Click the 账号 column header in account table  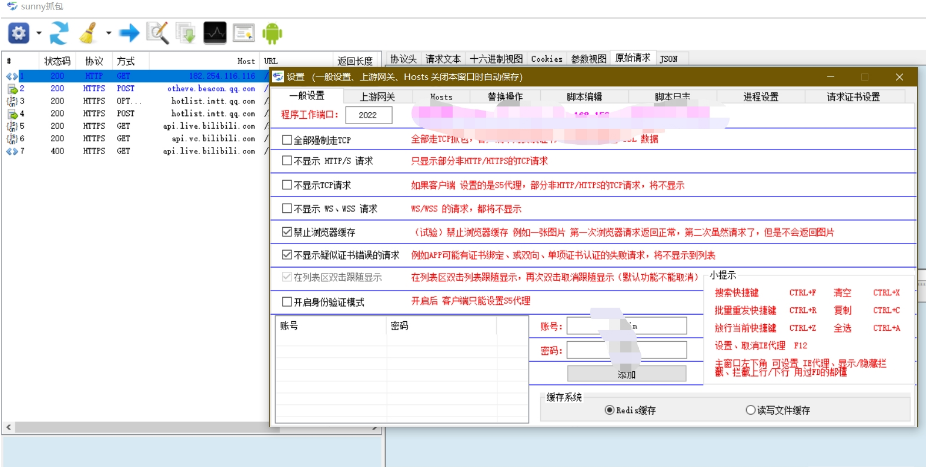pos(331,325)
